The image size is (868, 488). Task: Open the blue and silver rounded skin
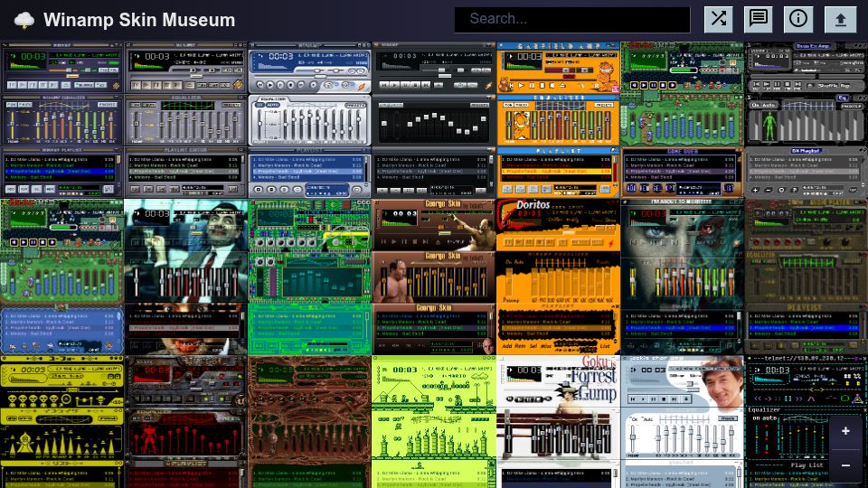point(310,120)
